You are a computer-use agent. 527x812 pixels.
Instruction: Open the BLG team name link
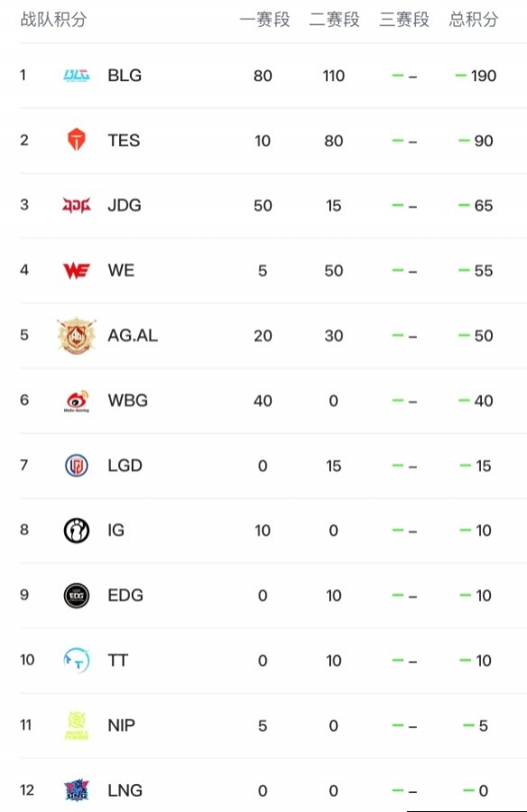pyautogui.click(x=125, y=76)
